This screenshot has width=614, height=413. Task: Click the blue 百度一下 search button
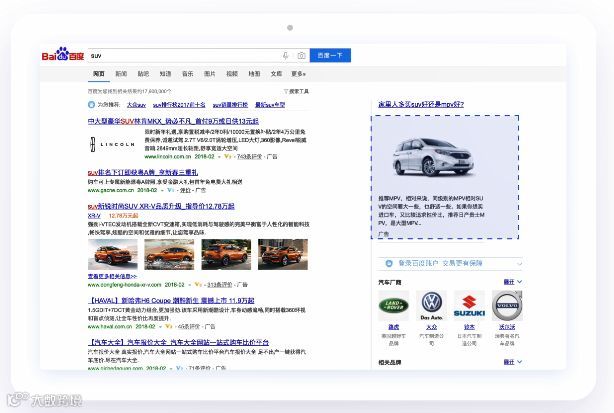pos(330,55)
